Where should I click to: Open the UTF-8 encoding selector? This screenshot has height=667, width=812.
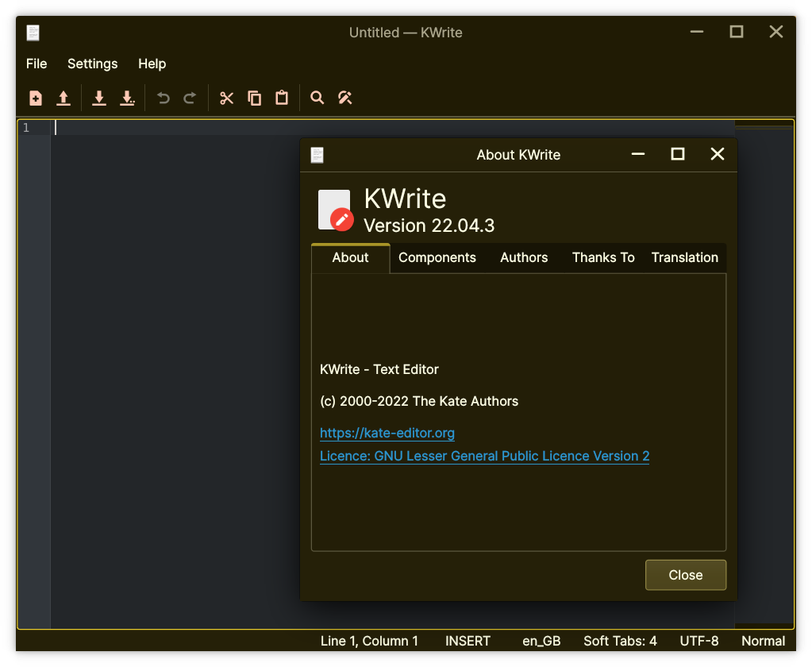[699, 641]
